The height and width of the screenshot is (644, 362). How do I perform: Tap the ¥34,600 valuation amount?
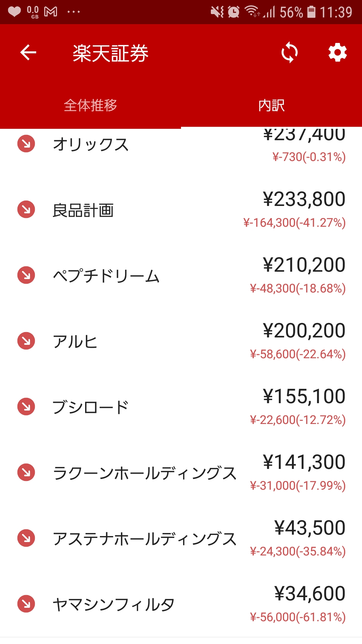(310, 594)
